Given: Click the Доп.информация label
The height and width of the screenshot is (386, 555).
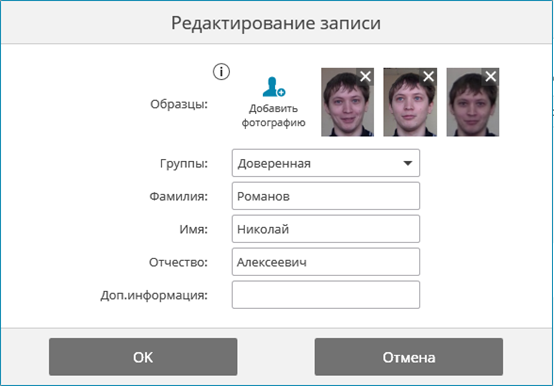Looking at the screenshot, I should pyautogui.click(x=154, y=295).
